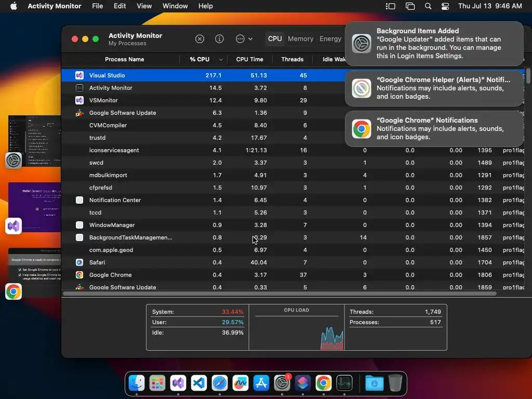Click the Safari process icon in list
The width and height of the screenshot is (532, 399).
79,262
